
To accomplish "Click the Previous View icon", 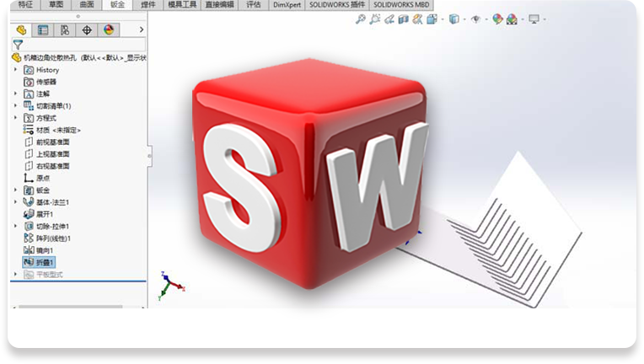I will pos(389,19).
